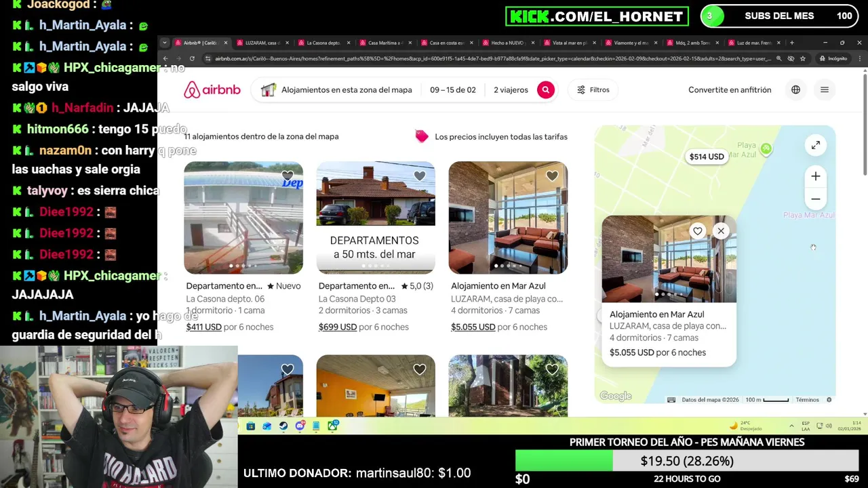Click the browser address bar URL
The height and width of the screenshot is (488, 868).
point(492,58)
